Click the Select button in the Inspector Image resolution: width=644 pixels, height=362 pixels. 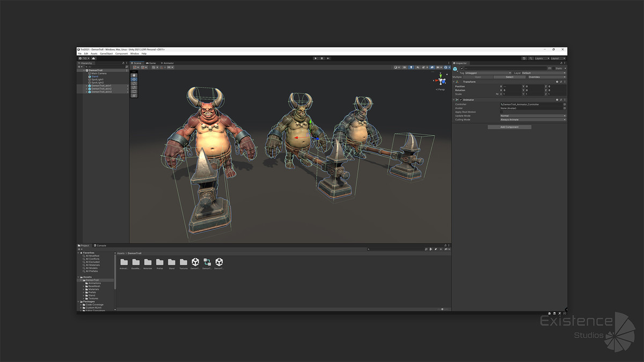click(x=509, y=77)
